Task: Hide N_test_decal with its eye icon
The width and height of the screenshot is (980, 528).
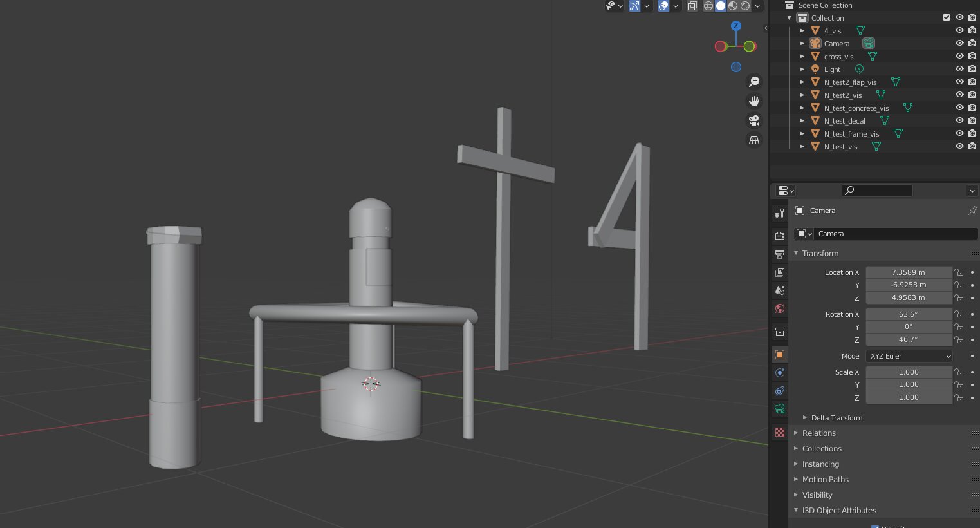Action: [959, 121]
